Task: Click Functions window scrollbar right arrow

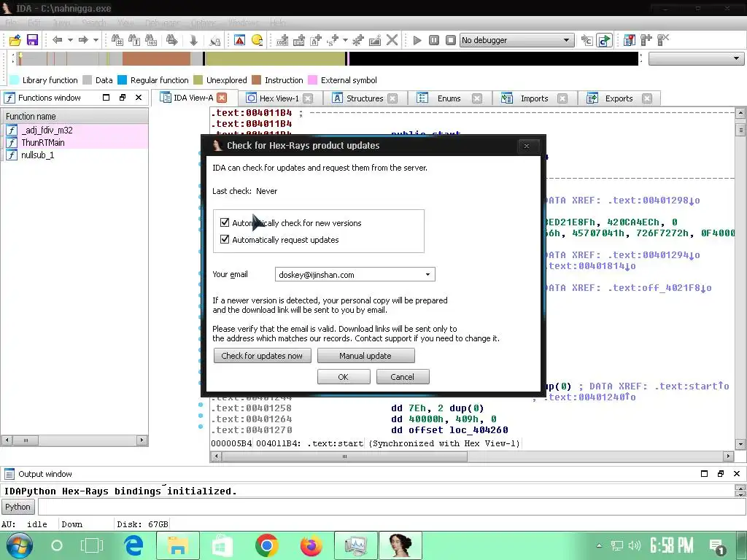Action: tap(142, 440)
